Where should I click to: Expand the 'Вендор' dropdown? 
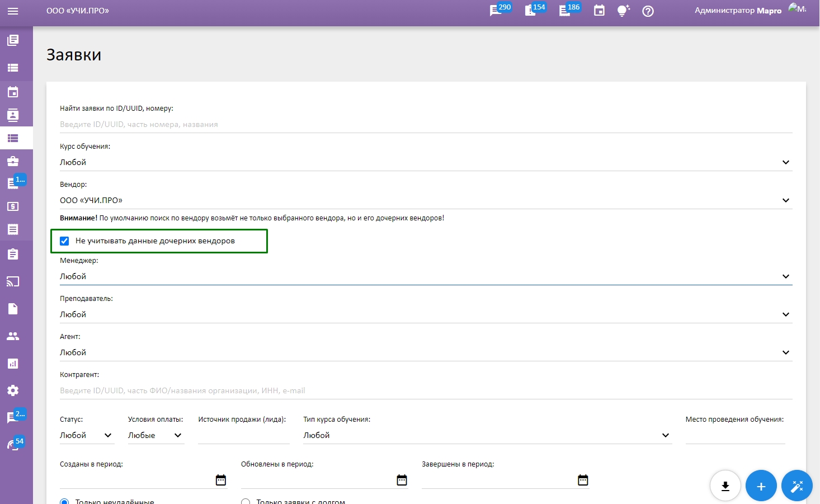pyautogui.click(x=426, y=200)
